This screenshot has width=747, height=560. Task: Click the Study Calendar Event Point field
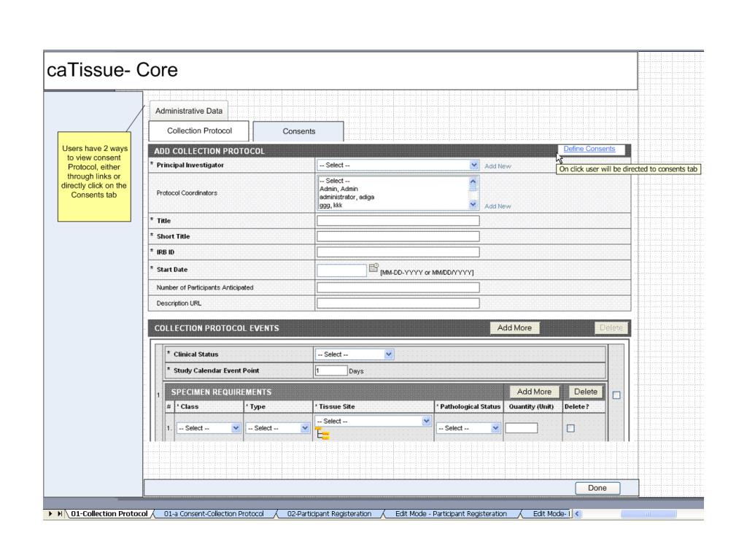(331, 370)
